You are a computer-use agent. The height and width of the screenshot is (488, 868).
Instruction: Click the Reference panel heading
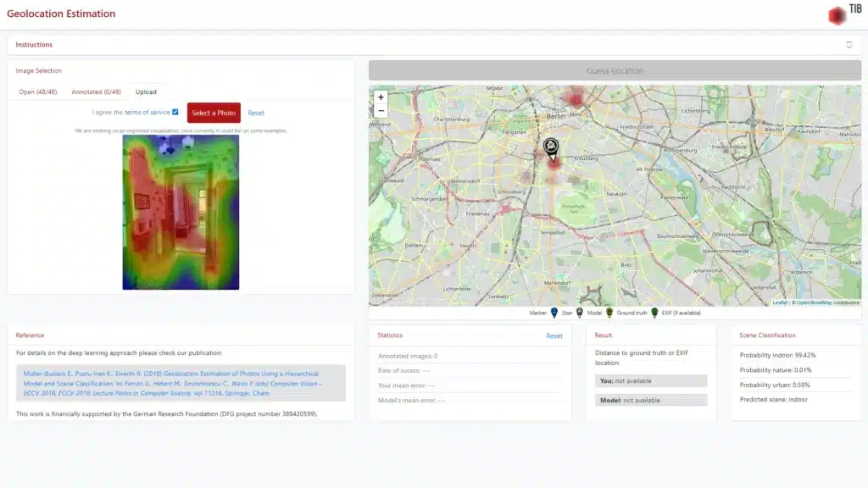[x=30, y=335]
